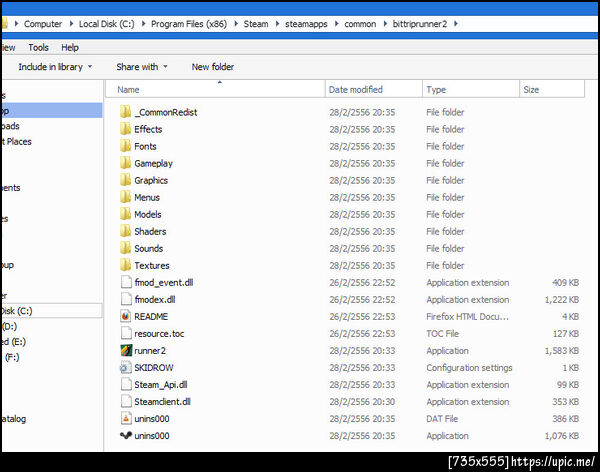
Task: Click the '28/2/2556 20:30' date cell
Action: pyautogui.click(x=362, y=402)
